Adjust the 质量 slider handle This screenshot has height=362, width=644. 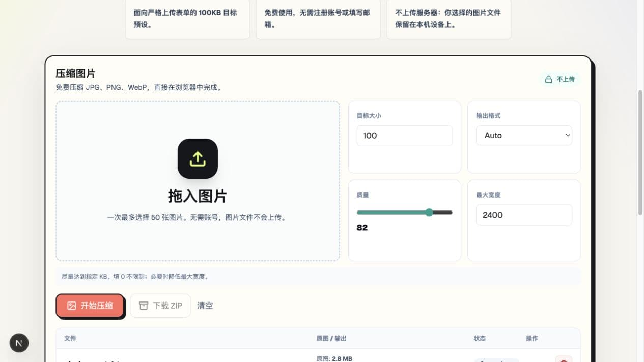coord(429,212)
